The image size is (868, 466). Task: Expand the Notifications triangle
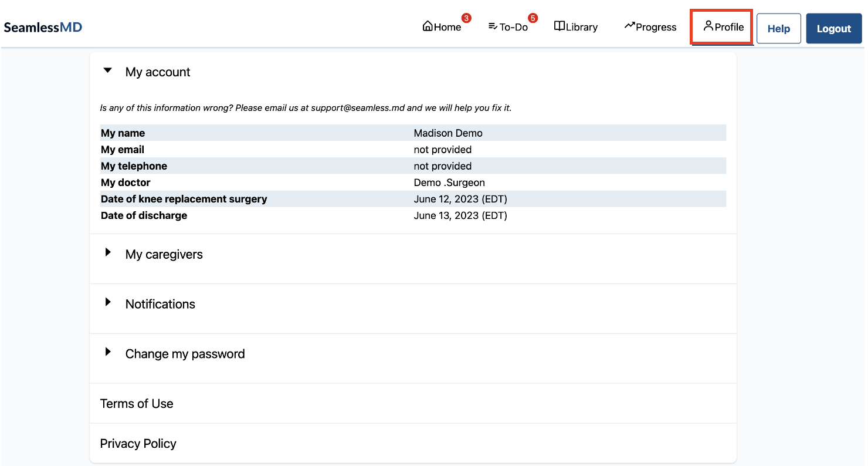coord(108,302)
